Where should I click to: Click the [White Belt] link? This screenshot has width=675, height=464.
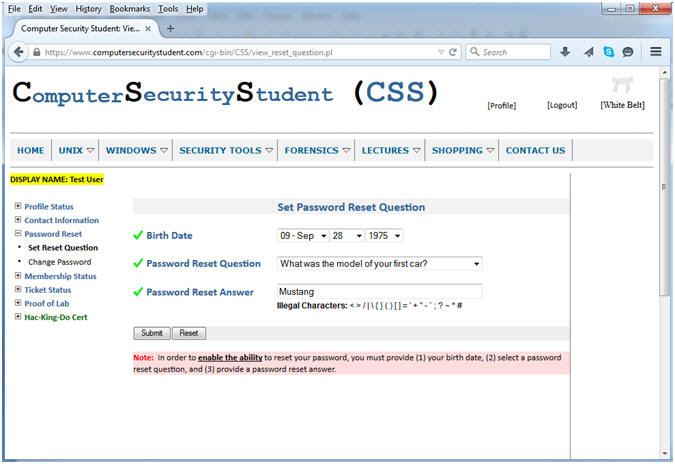pyautogui.click(x=622, y=105)
